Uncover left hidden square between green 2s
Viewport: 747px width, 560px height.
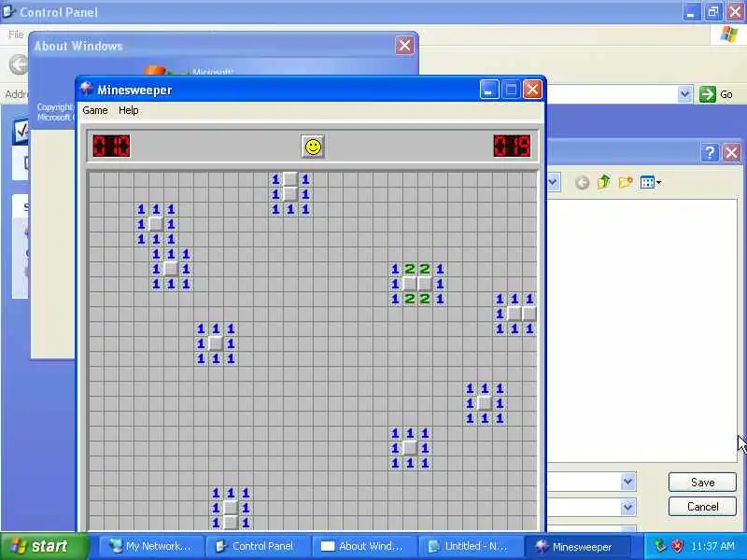pos(410,284)
